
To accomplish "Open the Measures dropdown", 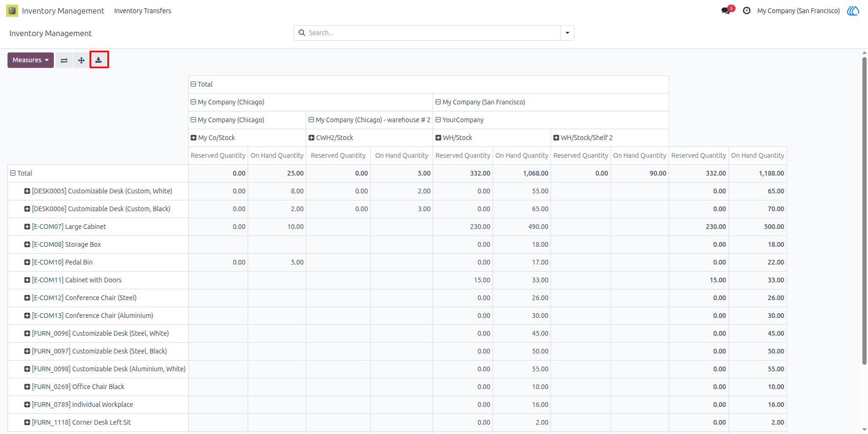I will [30, 60].
